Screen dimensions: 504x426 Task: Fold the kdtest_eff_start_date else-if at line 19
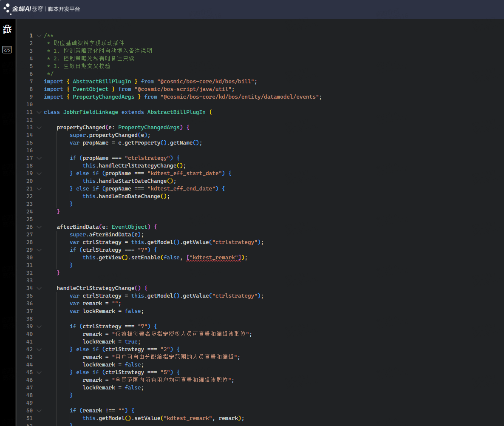point(39,173)
